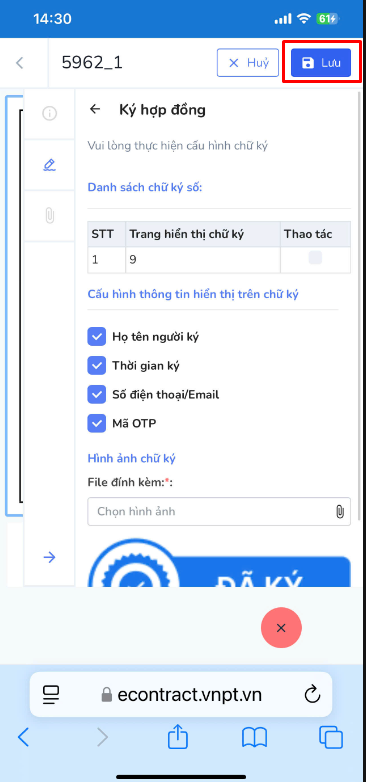Click the Cấu hình thông tin hiển thị heading
The width and height of the screenshot is (366, 782).
point(193,294)
